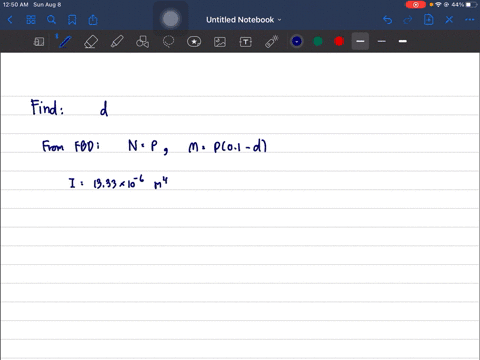Image resolution: width=480 pixels, height=360 pixels.
Task: Select the Text box tool
Action: coord(245,42)
